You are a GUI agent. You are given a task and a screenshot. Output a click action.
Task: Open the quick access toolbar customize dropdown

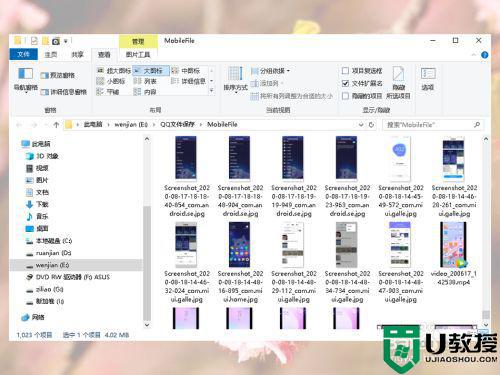coord(66,41)
